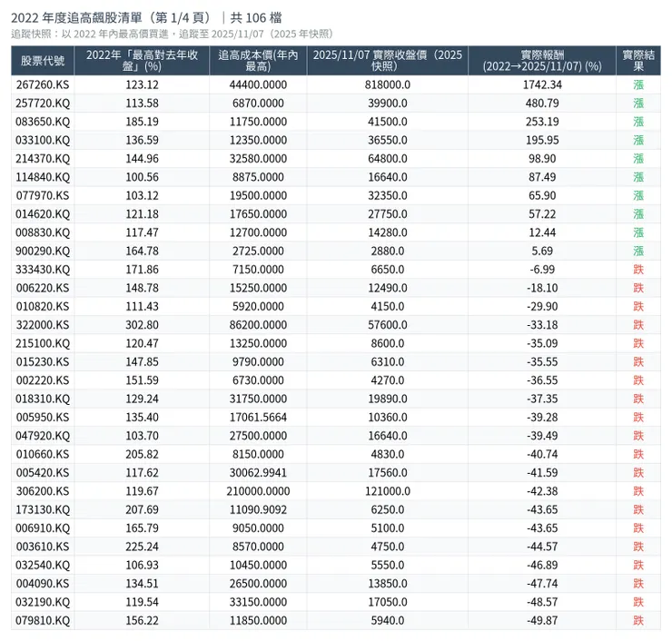The height and width of the screenshot is (641, 672).
Task: Select stock code 032190.KQ
Action: 43,602
